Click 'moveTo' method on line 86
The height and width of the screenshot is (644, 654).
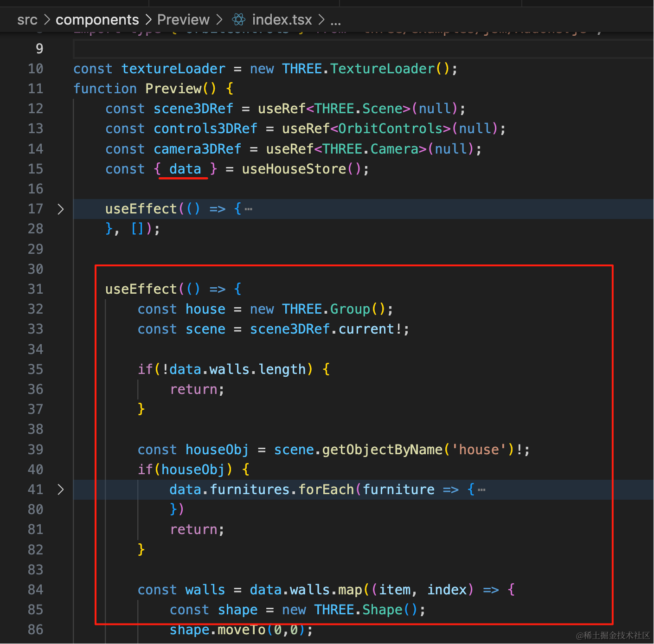242,630
